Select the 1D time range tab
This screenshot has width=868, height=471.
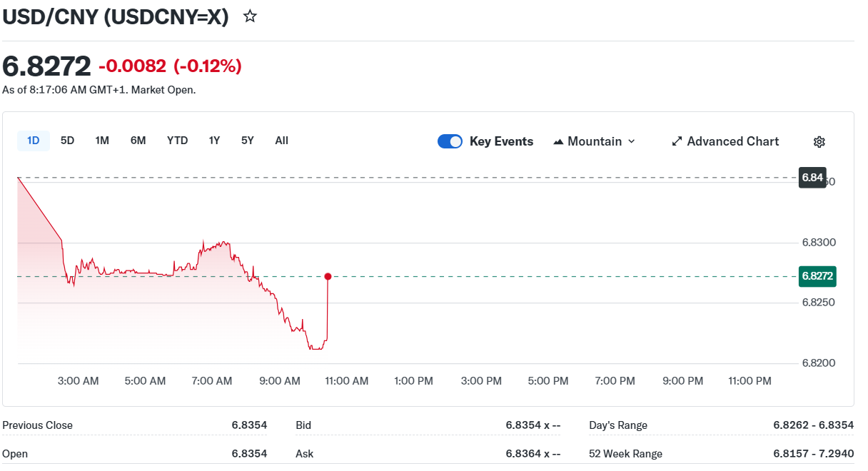click(x=33, y=141)
